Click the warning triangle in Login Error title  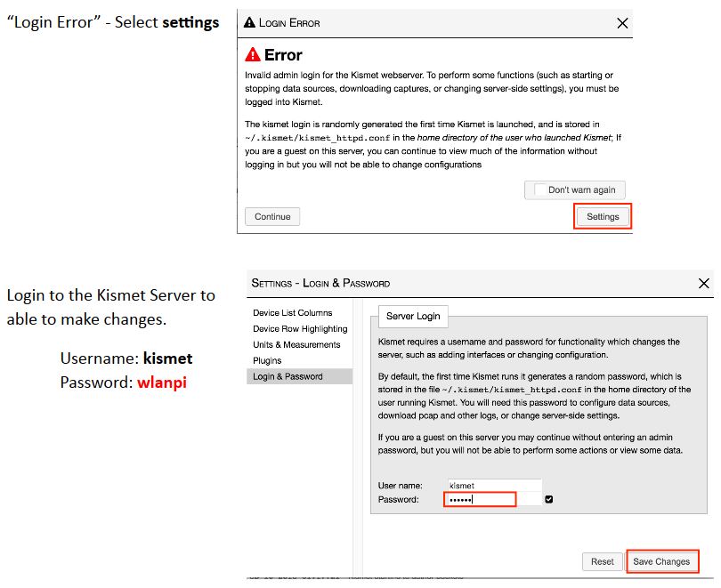249,22
